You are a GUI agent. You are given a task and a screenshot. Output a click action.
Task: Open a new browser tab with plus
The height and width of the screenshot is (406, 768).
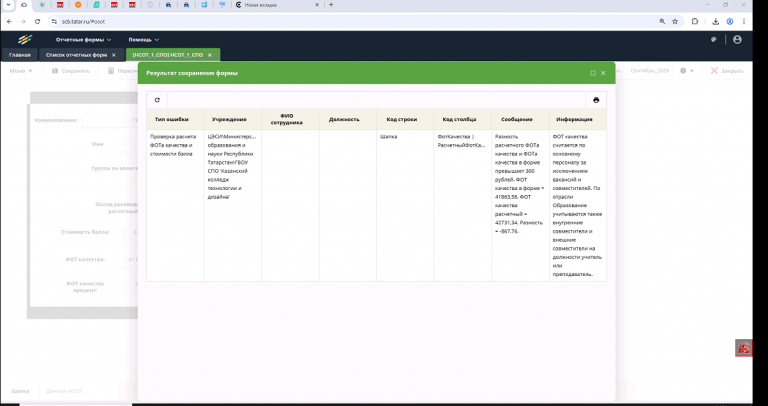pos(331,5)
